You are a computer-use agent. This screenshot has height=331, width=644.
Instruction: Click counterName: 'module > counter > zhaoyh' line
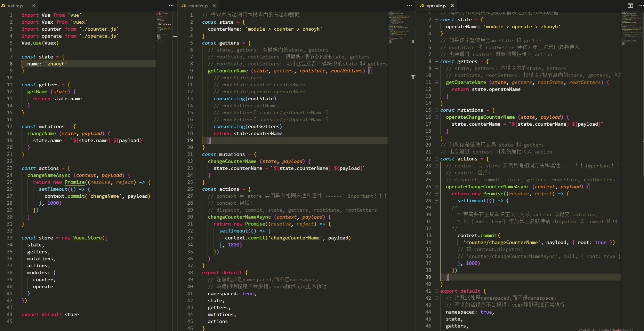click(265, 29)
